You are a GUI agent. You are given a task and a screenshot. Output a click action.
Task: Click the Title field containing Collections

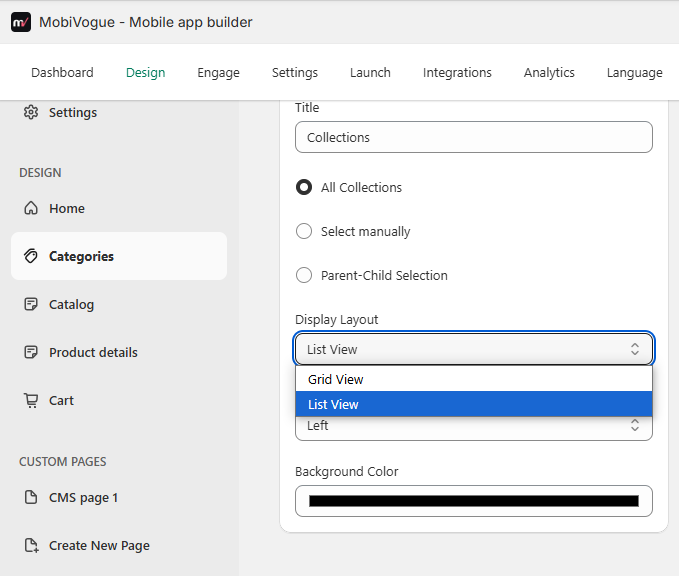(474, 137)
